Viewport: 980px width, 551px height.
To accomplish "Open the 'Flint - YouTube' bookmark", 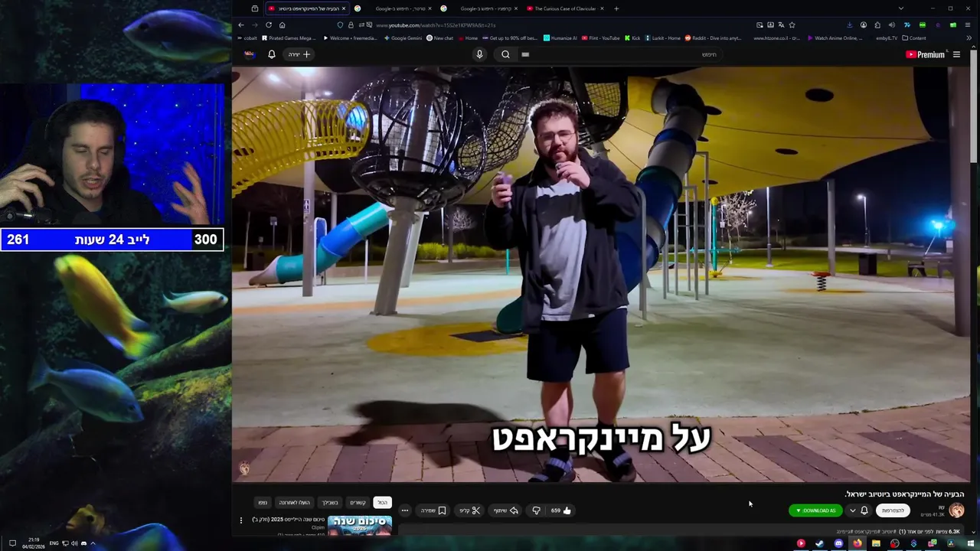I will (601, 38).
